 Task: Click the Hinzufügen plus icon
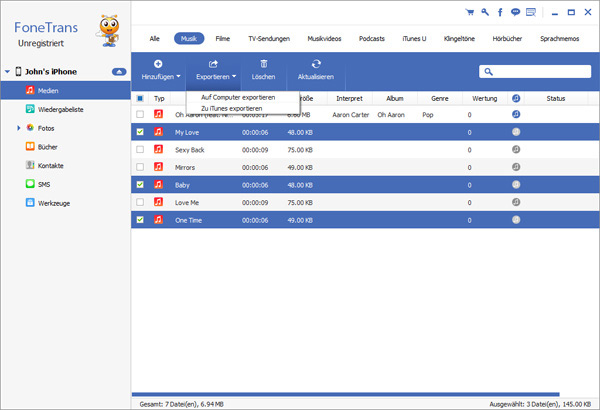tap(158, 64)
